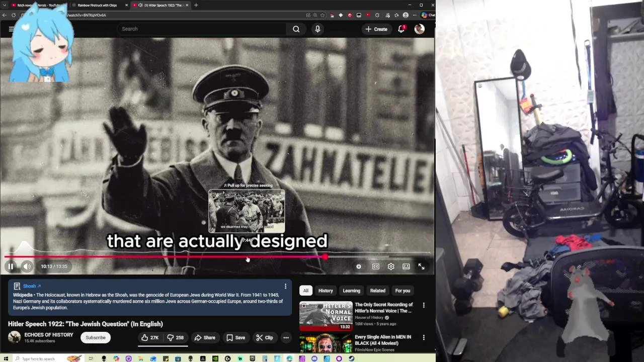Open Task View on the taskbar
This screenshot has width=644, height=362.
click(x=91, y=358)
